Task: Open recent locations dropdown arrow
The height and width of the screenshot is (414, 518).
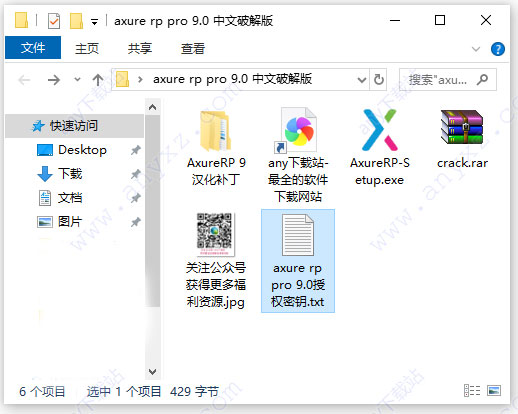Action: tap(77, 80)
